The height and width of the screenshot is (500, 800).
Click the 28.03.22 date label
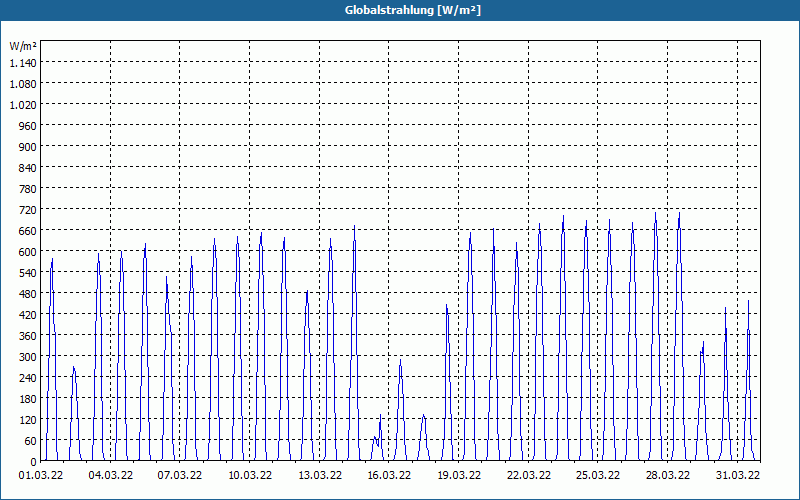pos(667,476)
